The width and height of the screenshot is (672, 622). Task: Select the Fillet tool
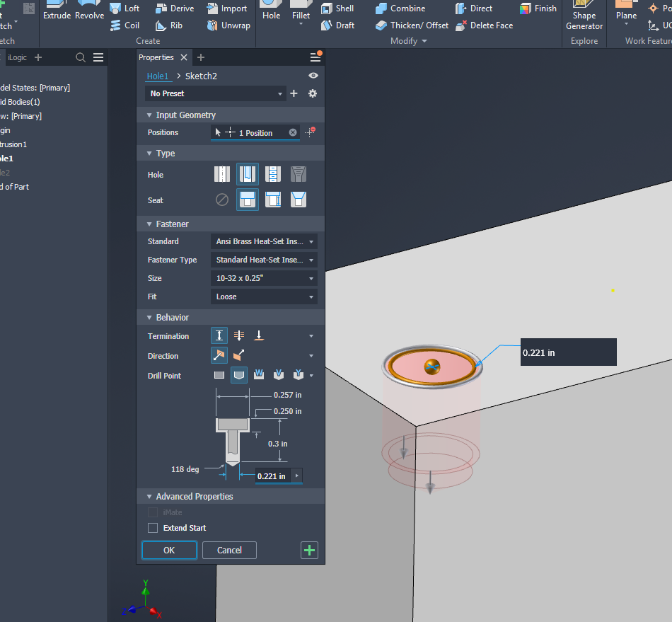301,11
